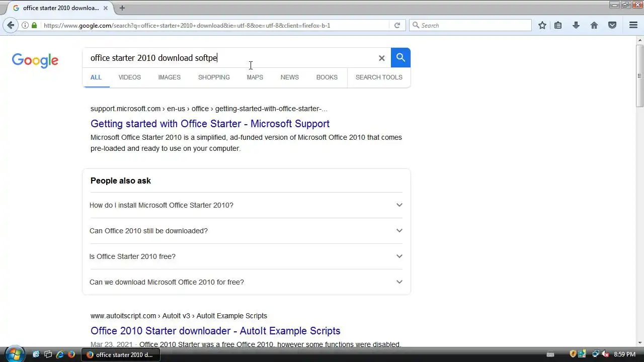This screenshot has width=644, height=362.
Task: Expand 'How do I install Microsoft Office Starter 2010?'
Action: tap(247, 205)
